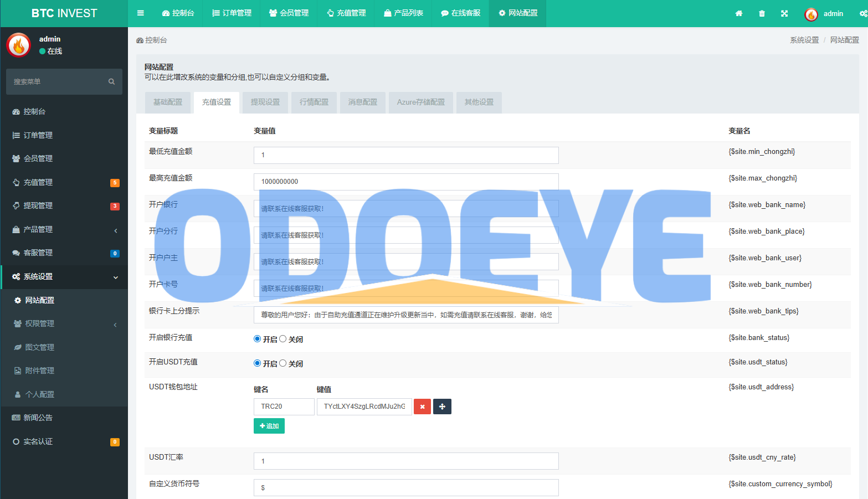Image resolution: width=868 pixels, height=499 pixels.
Task: Focus the 最低充值金额 input field
Action: click(406, 155)
